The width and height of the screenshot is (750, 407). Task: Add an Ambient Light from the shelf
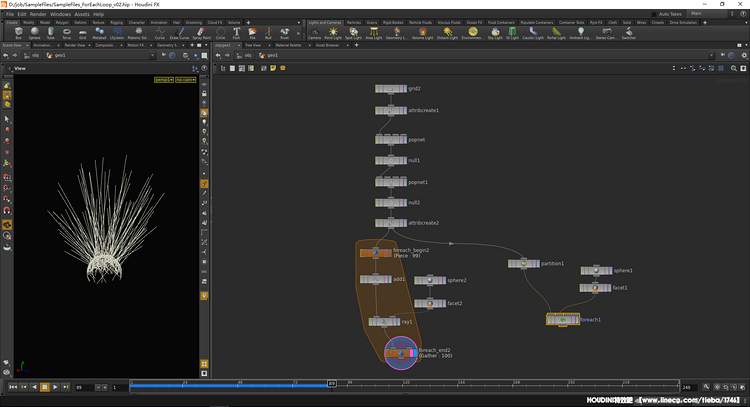(x=580, y=33)
